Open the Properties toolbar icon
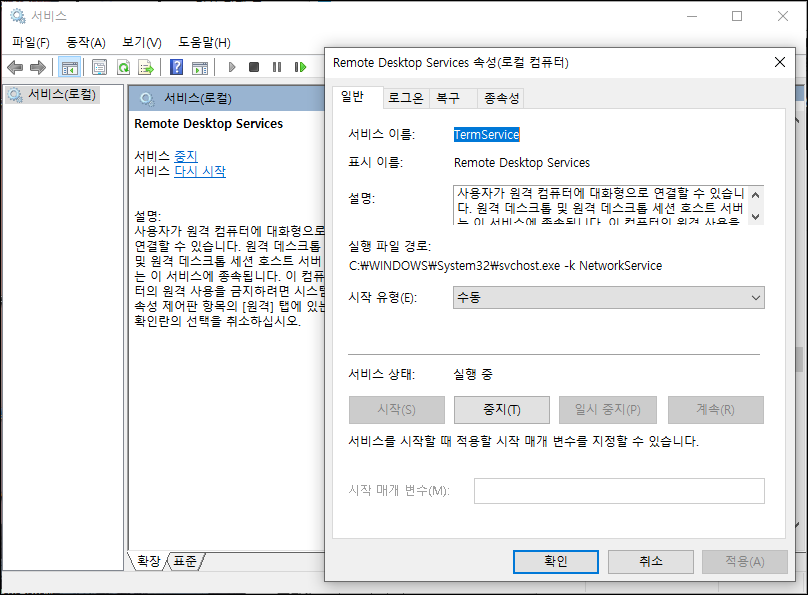Image resolution: width=808 pixels, height=595 pixels. pyautogui.click(x=99, y=67)
